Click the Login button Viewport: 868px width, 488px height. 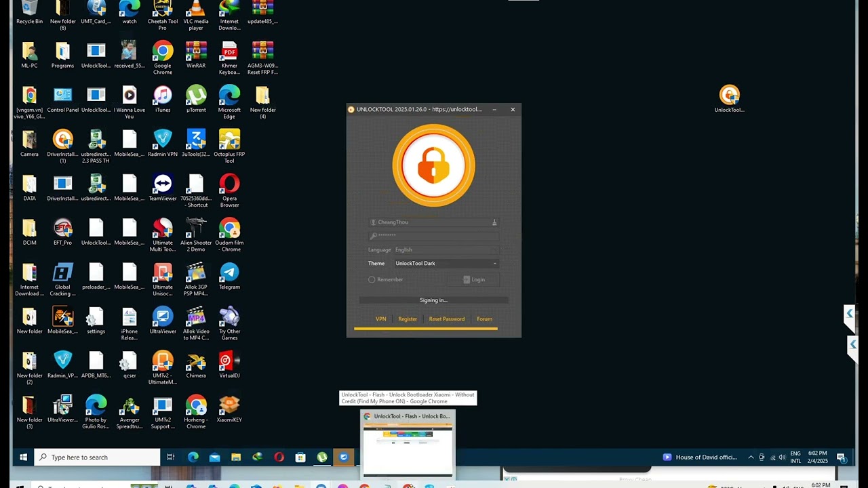(x=474, y=279)
